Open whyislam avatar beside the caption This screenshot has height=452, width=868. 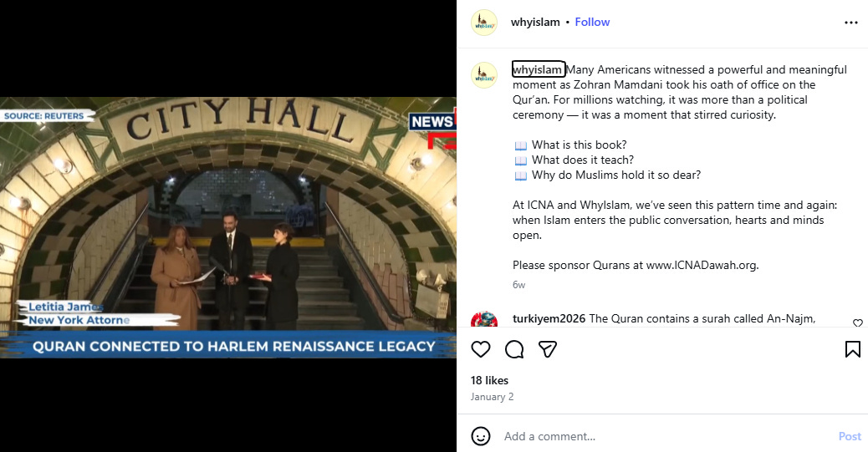click(x=484, y=75)
